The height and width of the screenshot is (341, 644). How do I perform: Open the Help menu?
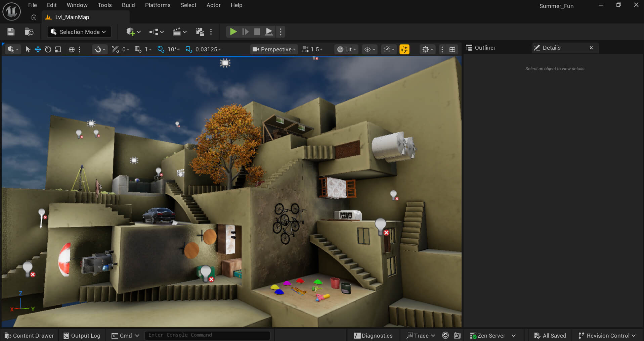(x=237, y=5)
